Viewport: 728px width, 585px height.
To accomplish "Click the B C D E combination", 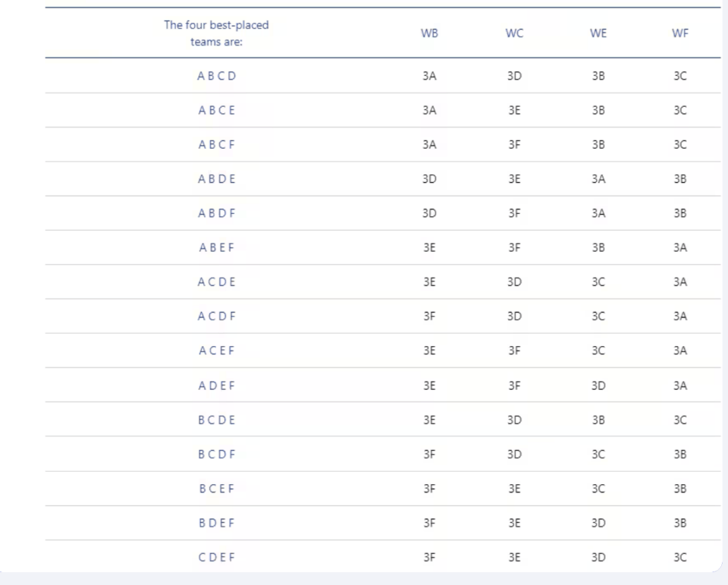I will tap(216, 420).
